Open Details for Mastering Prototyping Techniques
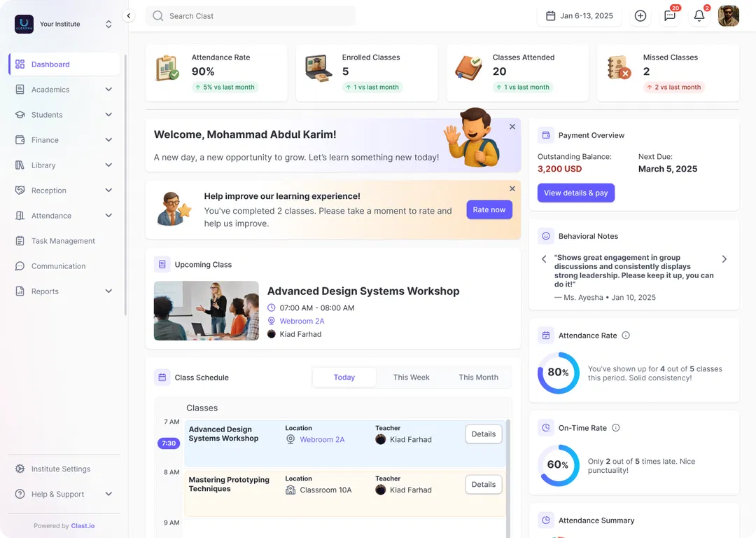Screen dimensions: 756x538 click(x=484, y=485)
